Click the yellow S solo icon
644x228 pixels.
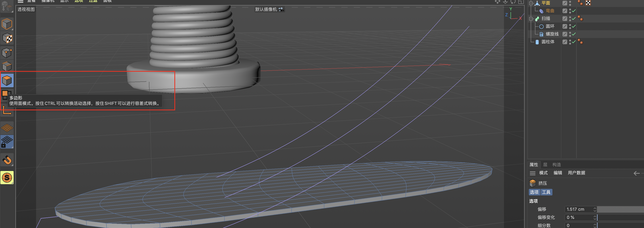click(x=7, y=178)
